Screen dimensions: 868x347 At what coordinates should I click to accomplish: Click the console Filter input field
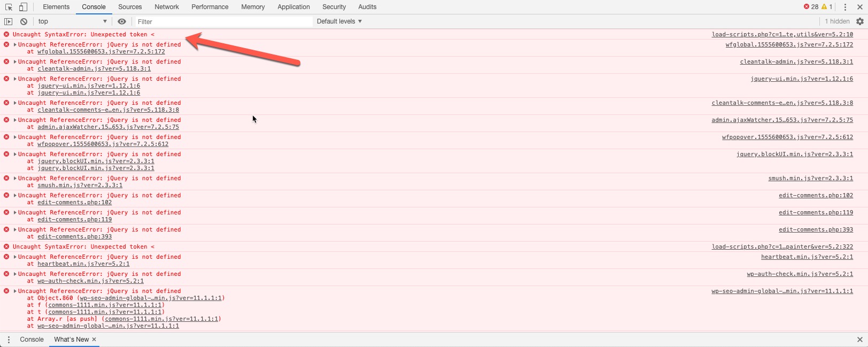[223, 21]
